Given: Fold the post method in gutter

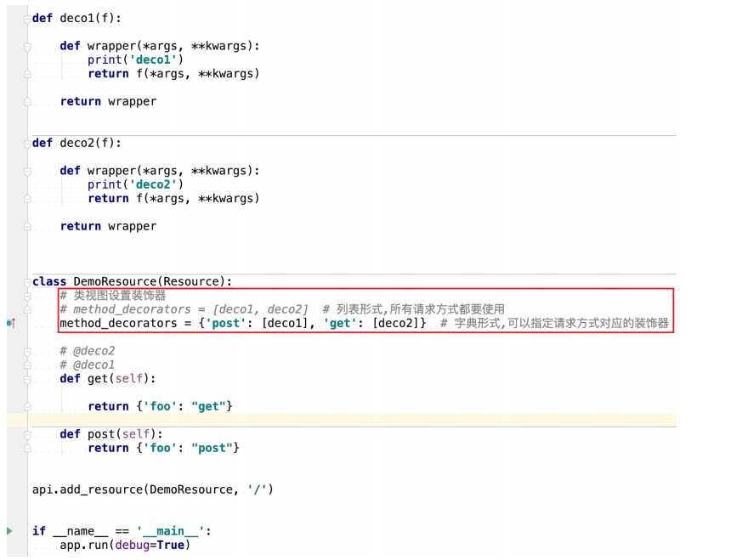Looking at the screenshot, I should (x=27, y=434).
